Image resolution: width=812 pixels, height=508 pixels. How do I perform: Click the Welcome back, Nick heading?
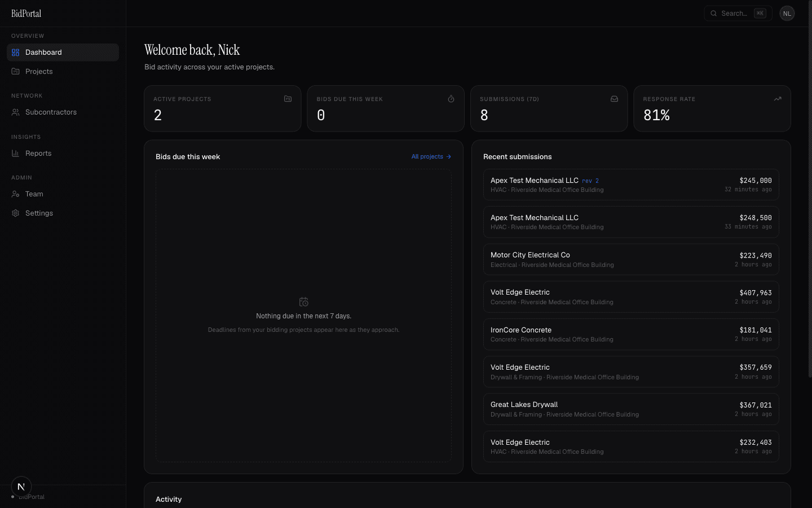point(192,50)
